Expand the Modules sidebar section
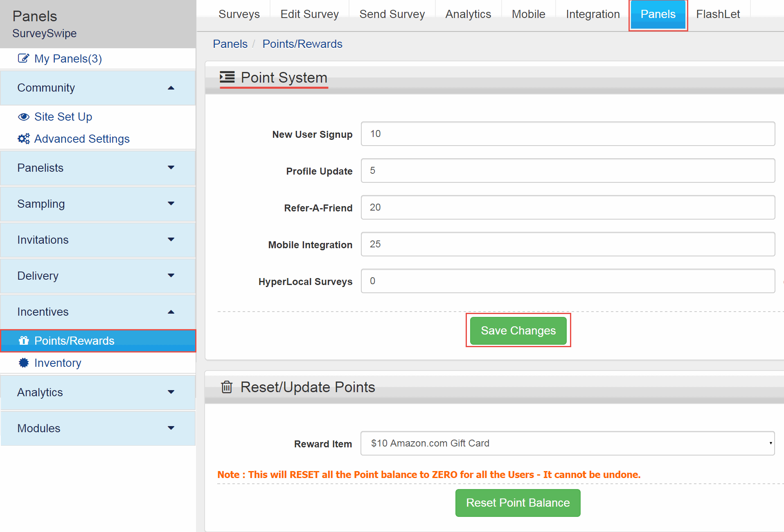 171,428
